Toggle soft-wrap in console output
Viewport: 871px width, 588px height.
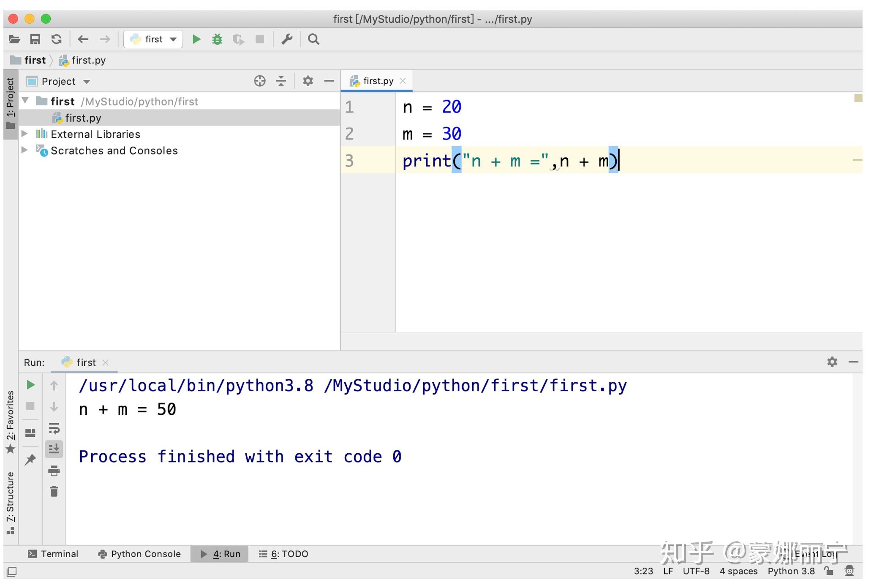(54, 430)
